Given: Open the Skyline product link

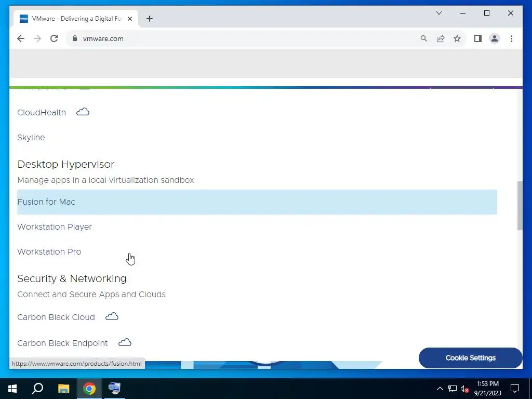Looking at the screenshot, I should click(x=31, y=137).
